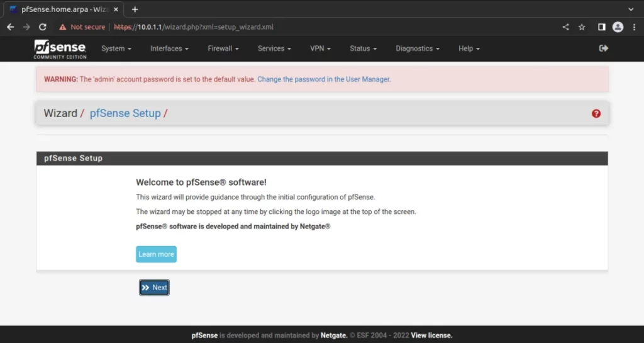Open the browser profile avatar

(618, 27)
